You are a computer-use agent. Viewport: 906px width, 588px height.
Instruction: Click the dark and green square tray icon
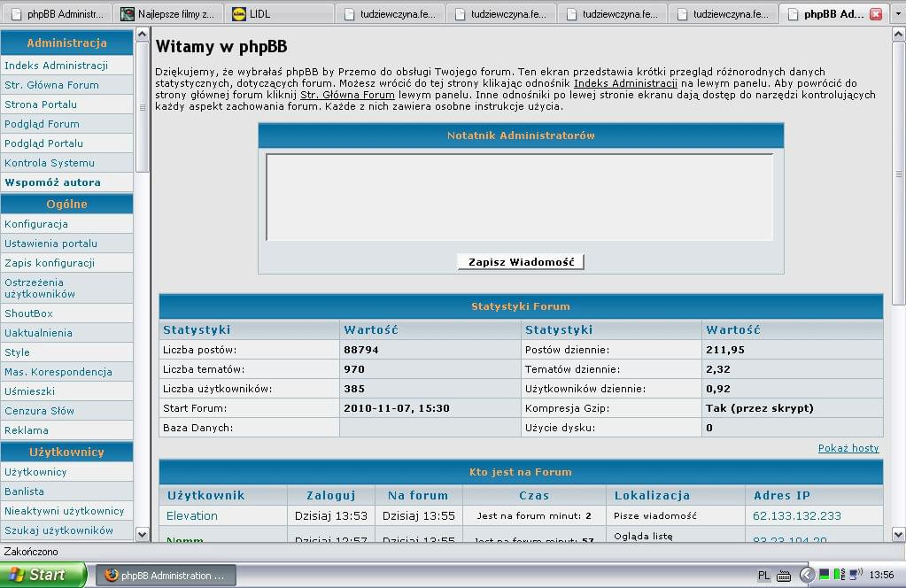click(x=825, y=574)
